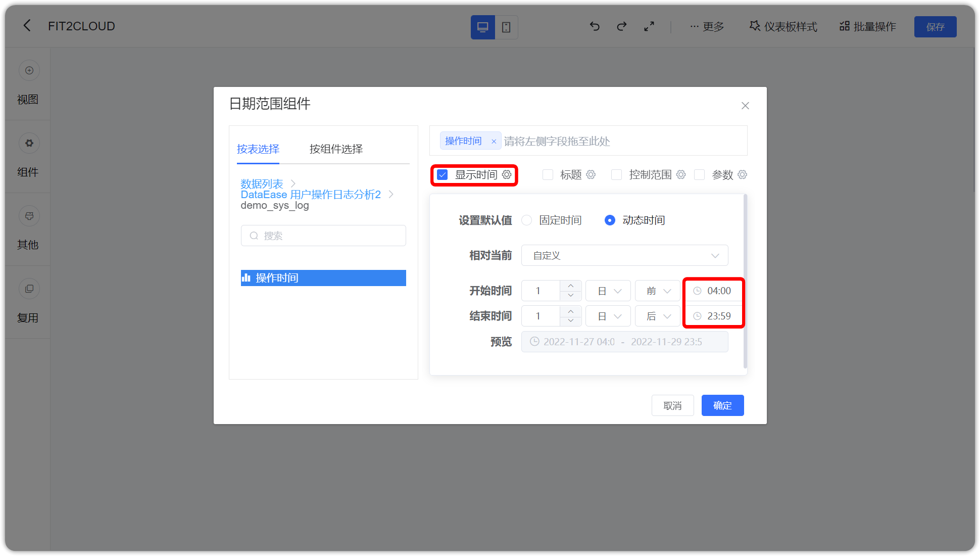Click the 结束时间 number input

coord(541,316)
